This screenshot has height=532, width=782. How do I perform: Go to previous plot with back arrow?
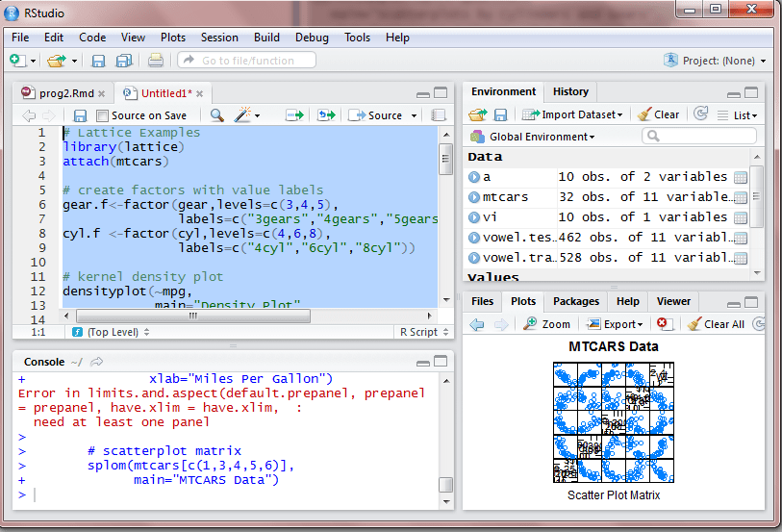click(x=477, y=324)
